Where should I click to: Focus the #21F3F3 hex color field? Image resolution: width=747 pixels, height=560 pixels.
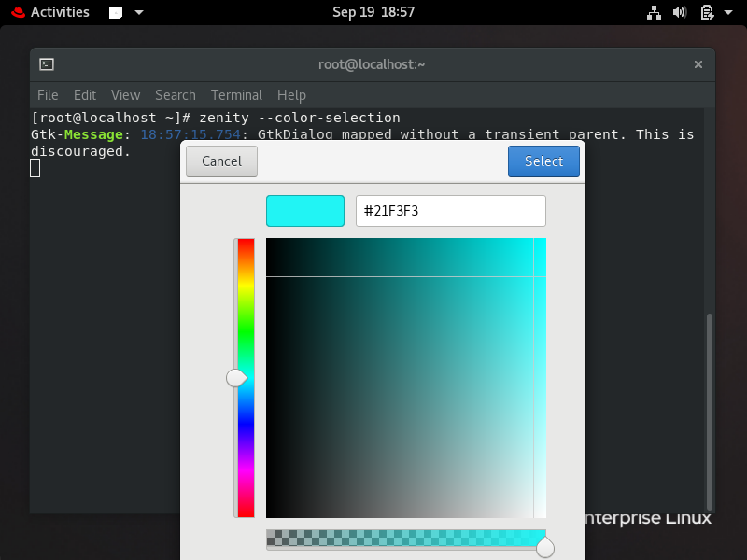pyautogui.click(x=451, y=211)
